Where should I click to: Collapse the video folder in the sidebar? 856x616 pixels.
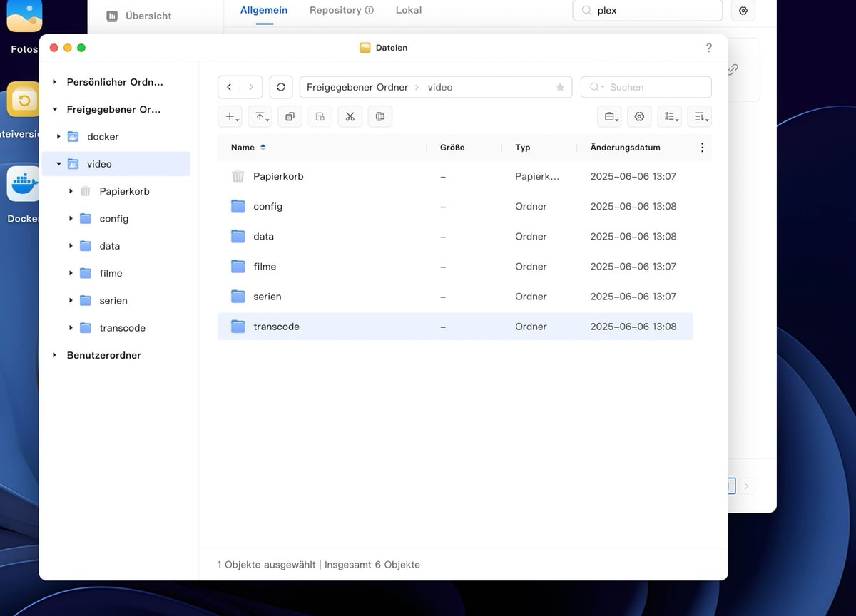pyautogui.click(x=58, y=164)
